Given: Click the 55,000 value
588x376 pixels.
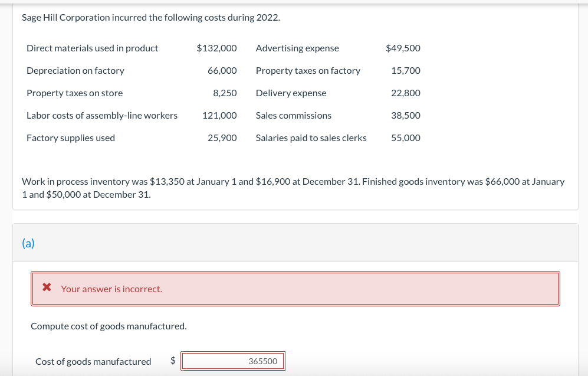Looking at the screenshot, I should tap(406, 138).
